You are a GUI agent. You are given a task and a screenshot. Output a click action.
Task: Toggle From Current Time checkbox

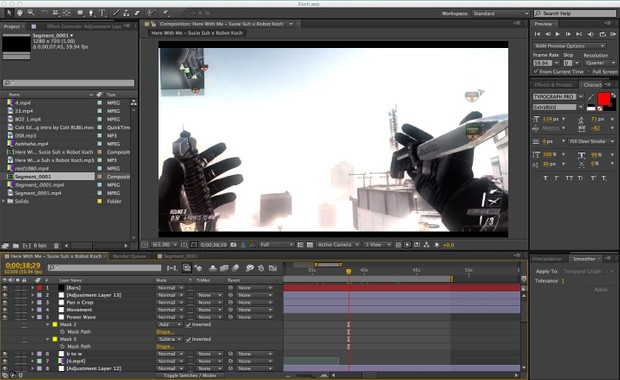click(536, 72)
